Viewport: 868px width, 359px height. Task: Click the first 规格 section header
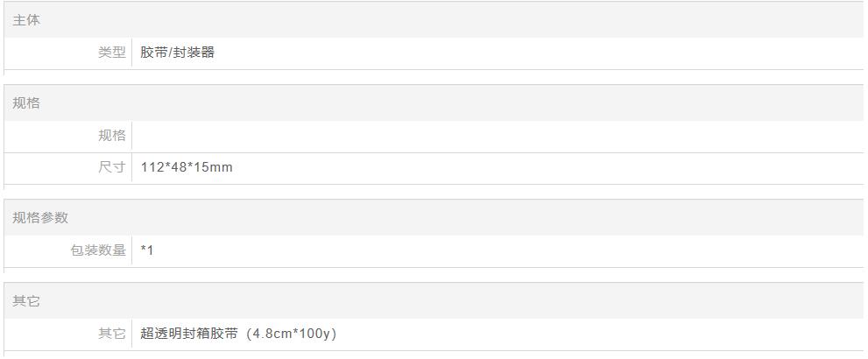click(x=434, y=103)
